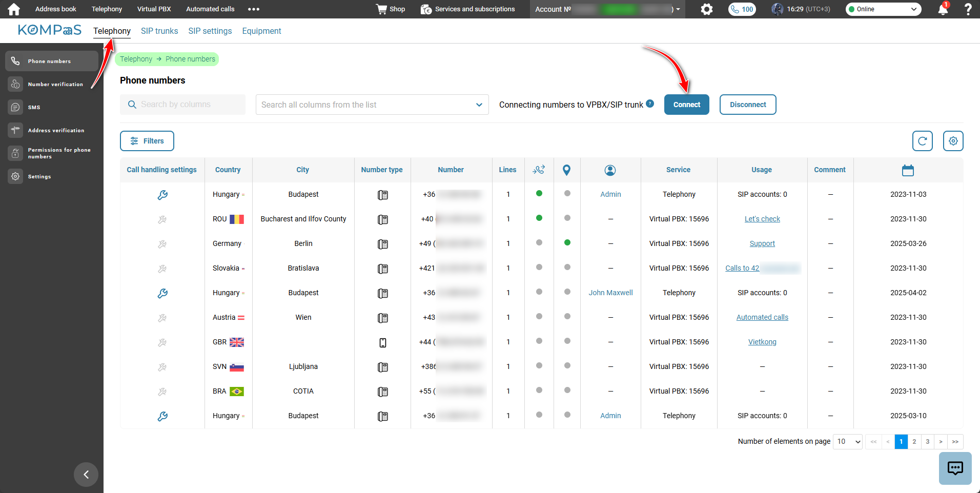Viewport: 980px width, 493px height.
Task: Click the user column header icon
Action: (x=610, y=170)
